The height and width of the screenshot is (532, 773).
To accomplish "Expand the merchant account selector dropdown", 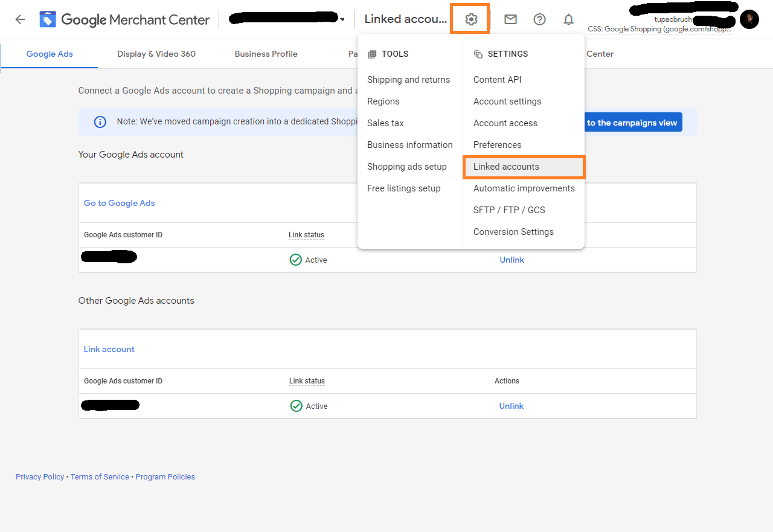I will pyautogui.click(x=343, y=19).
